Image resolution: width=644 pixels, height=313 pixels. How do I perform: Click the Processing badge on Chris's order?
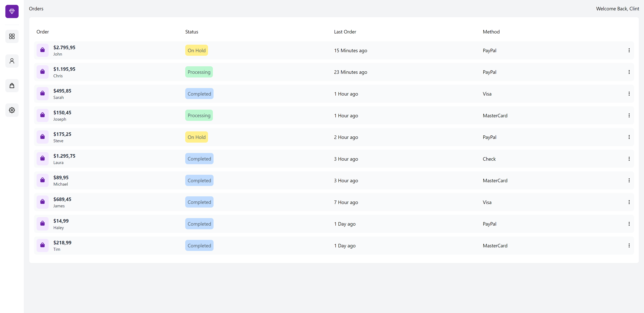coord(199,72)
